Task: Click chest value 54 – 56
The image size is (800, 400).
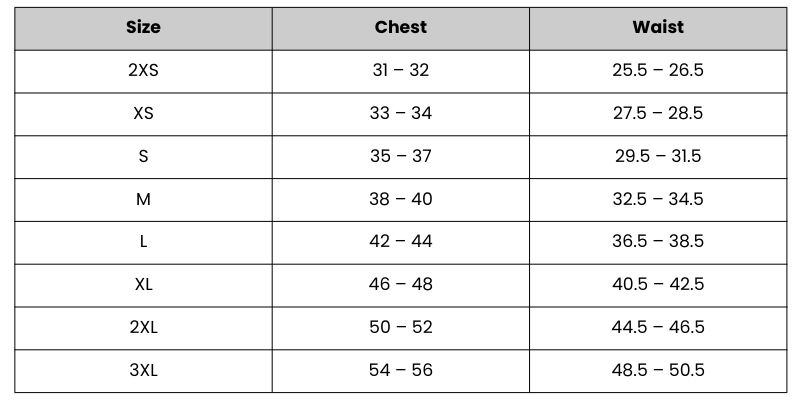Action: (400, 371)
